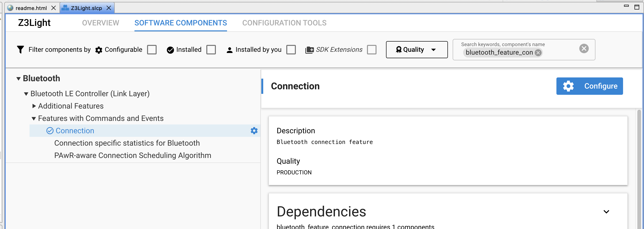This screenshot has width=644, height=229.
Task: Expand the Additional Features node
Action: coord(34,106)
